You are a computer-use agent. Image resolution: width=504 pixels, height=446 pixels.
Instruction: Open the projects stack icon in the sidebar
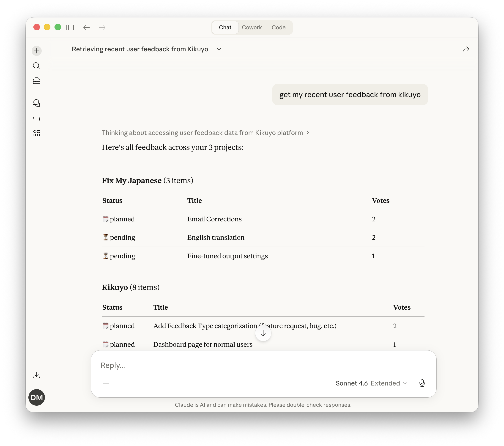point(36,118)
